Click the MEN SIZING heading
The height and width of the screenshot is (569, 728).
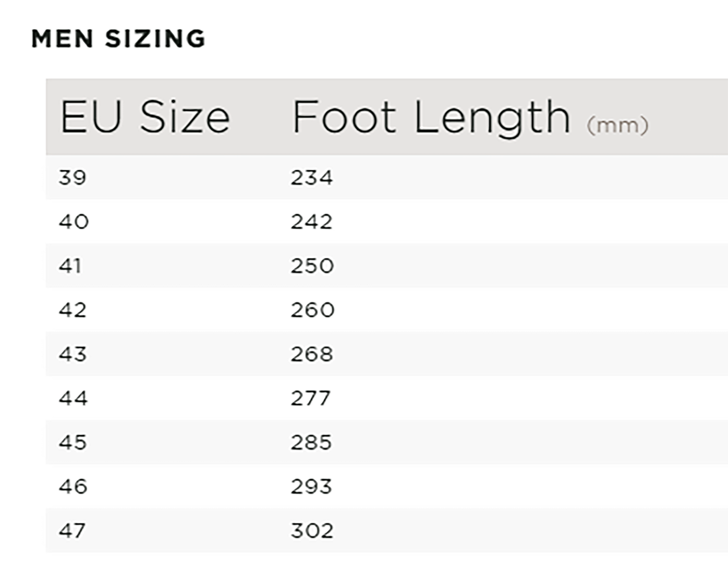pos(118,39)
